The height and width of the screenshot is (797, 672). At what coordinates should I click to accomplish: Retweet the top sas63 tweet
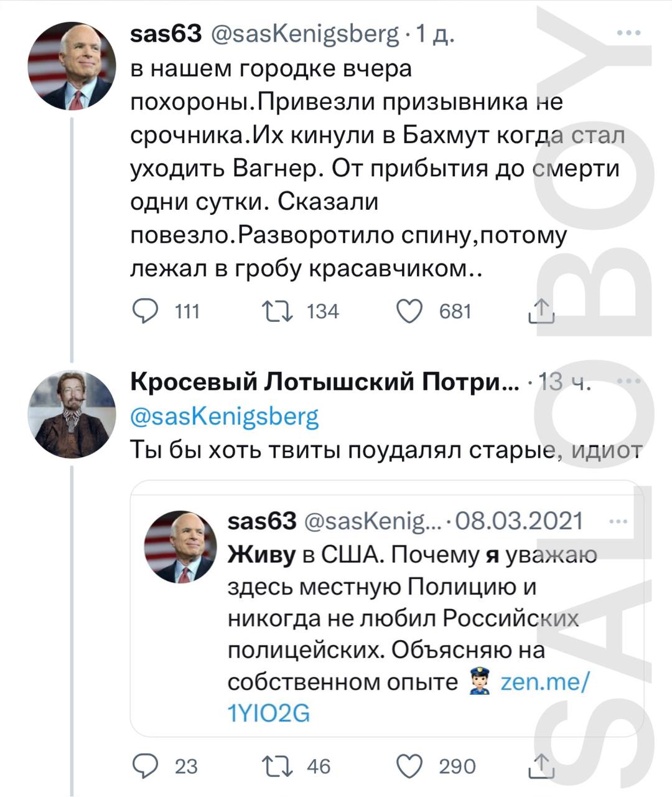point(278,311)
